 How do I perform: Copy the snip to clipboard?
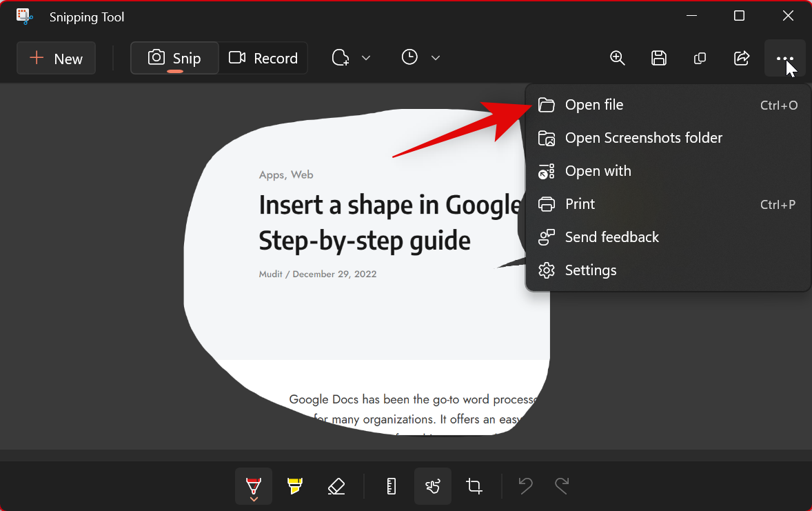pos(700,58)
